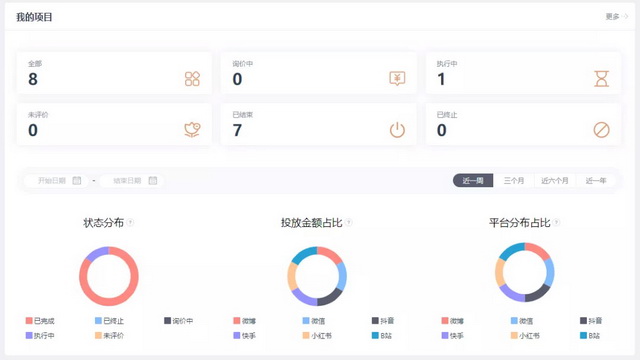Toggle 小红书 legend under 平台分布占比 chart
This screenshot has width=640, height=360.
pyautogui.click(x=525, y=336)
